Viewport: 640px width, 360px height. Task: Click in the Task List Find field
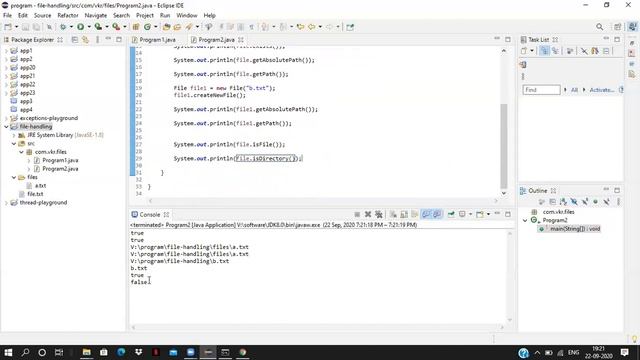[542, 90]
